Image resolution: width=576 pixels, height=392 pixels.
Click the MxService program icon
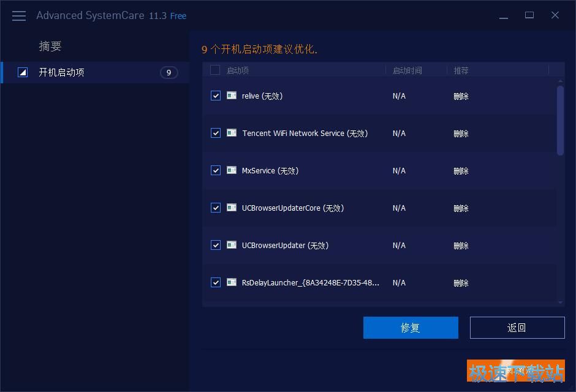click(x=231, y=170)
